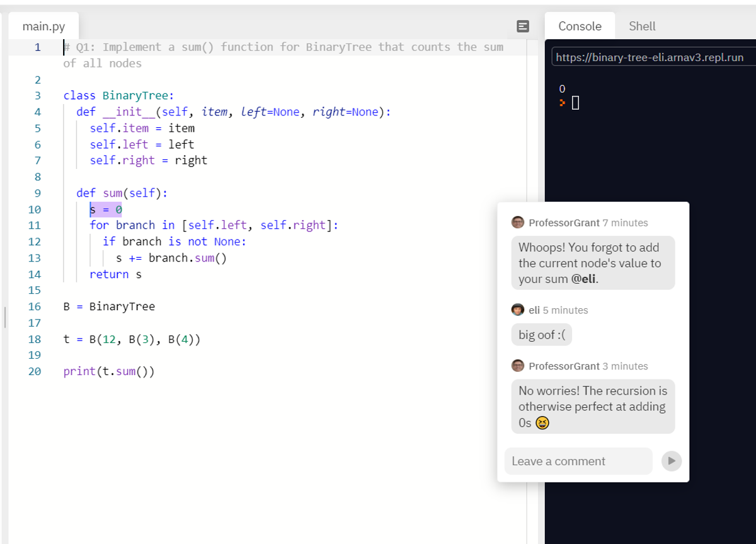Screen dimensions: 756x544
Task: Click the blinking console cursor
Action: point(574,102)
